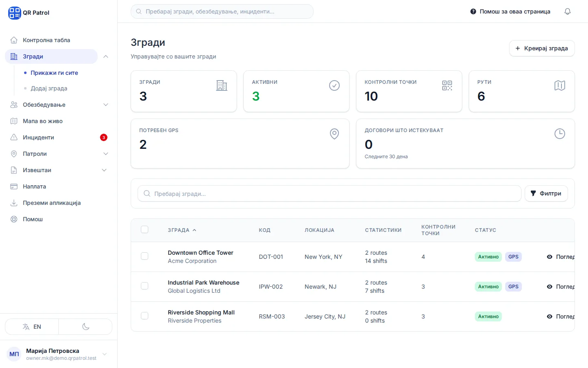Click the Пребарај згради search field
The width and height of the screenshot is (588, 368).
330,193
